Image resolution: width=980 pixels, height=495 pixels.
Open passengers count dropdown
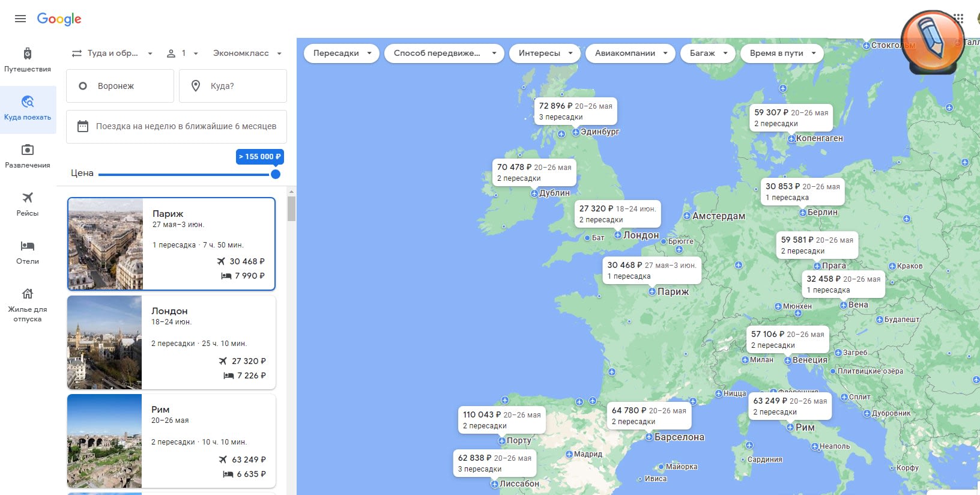[182, 53]
